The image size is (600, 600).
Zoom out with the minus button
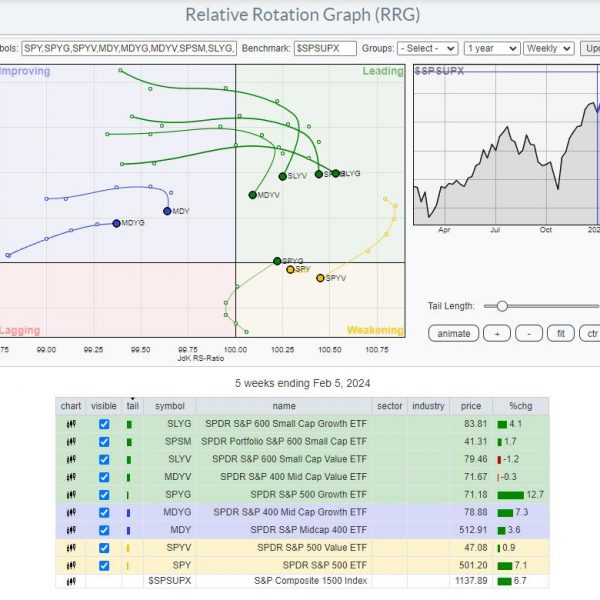529,333
